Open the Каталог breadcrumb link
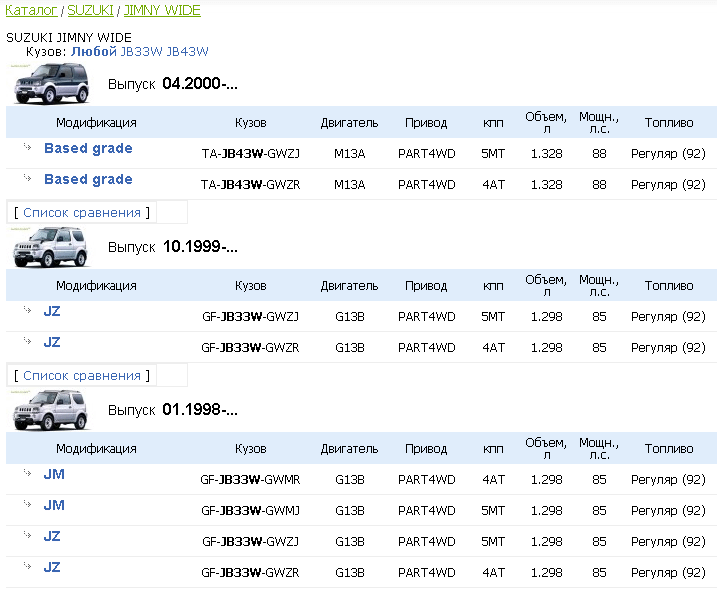The image size is (717, 613). pyautogui.click(x=31, y=10)
